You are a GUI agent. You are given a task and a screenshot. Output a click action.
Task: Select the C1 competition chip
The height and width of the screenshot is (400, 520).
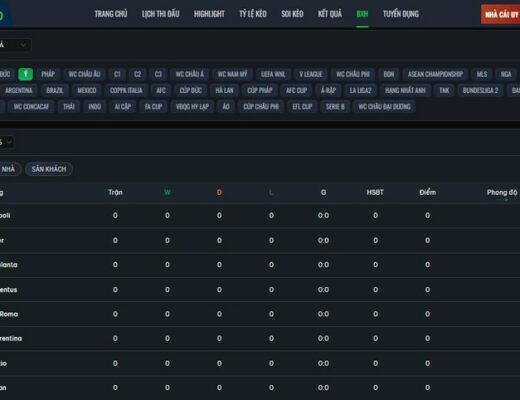(117, 74)
